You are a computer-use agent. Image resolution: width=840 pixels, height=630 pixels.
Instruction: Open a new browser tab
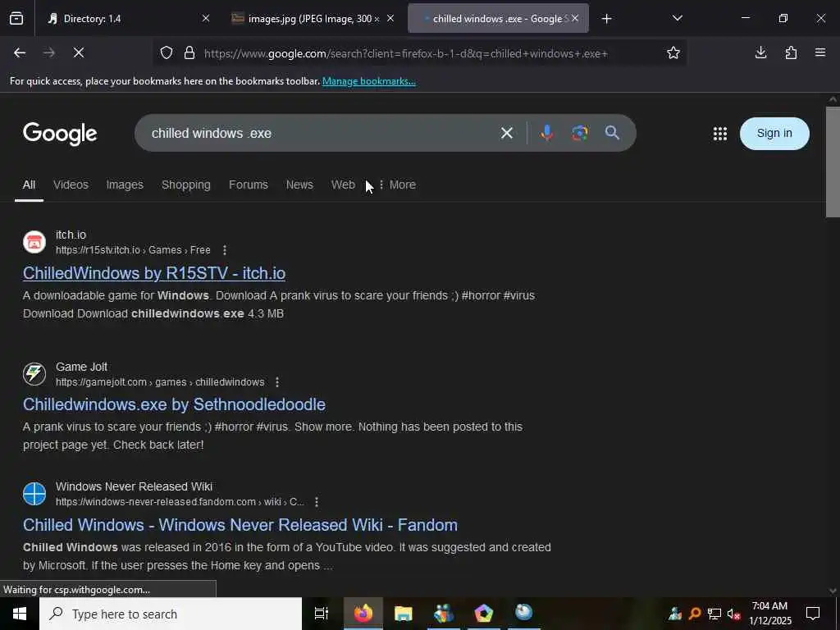pos(606,19)
